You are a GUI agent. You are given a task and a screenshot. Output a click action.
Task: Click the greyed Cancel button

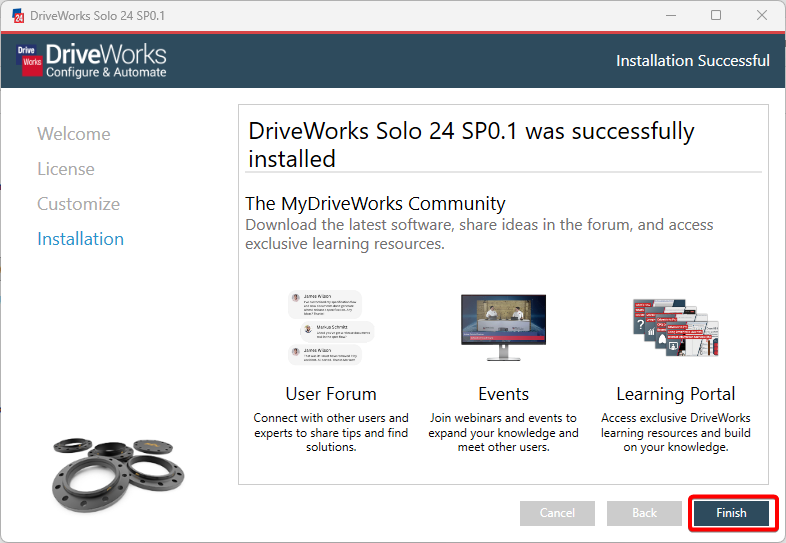click(x=557, y=513)
